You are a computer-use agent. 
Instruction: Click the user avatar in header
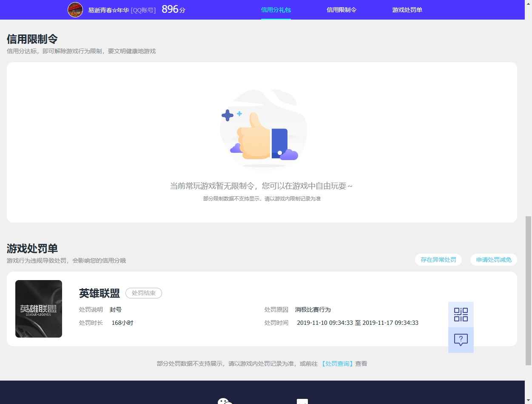click(75, 9)
